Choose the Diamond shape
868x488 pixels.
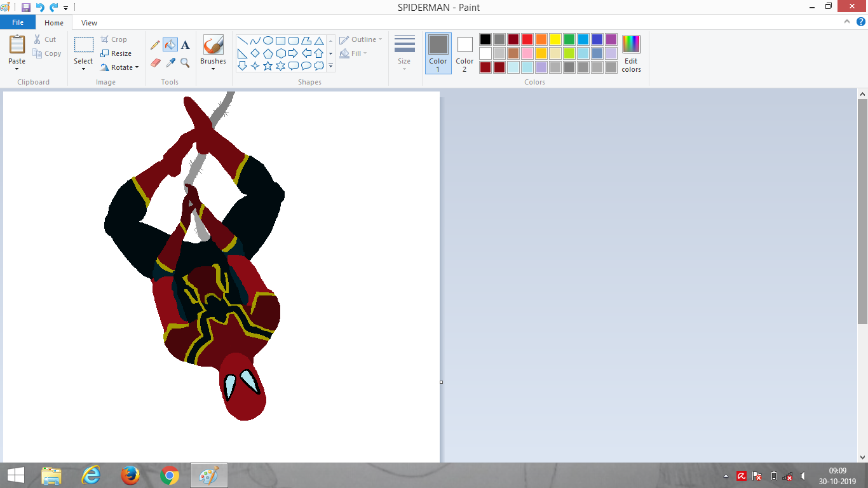(x=255, y=53)
